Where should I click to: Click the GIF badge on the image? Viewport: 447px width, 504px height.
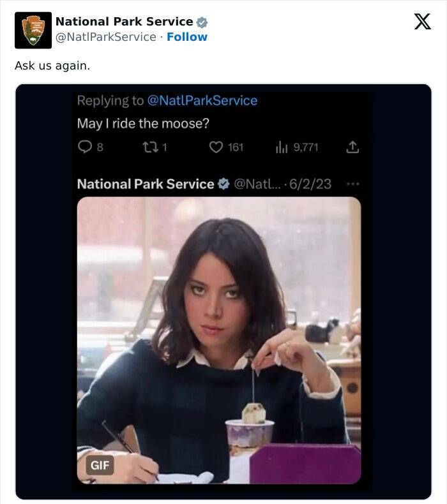point(100,465)
